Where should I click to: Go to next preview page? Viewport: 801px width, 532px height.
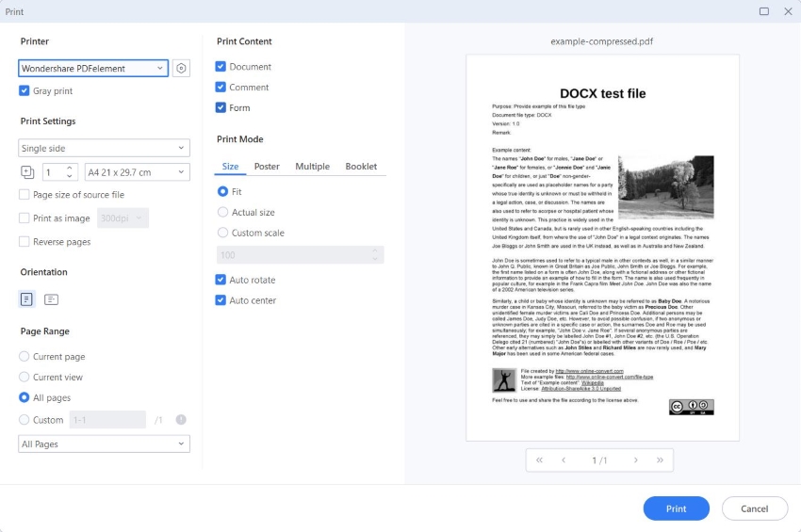[x=635, y=460]
